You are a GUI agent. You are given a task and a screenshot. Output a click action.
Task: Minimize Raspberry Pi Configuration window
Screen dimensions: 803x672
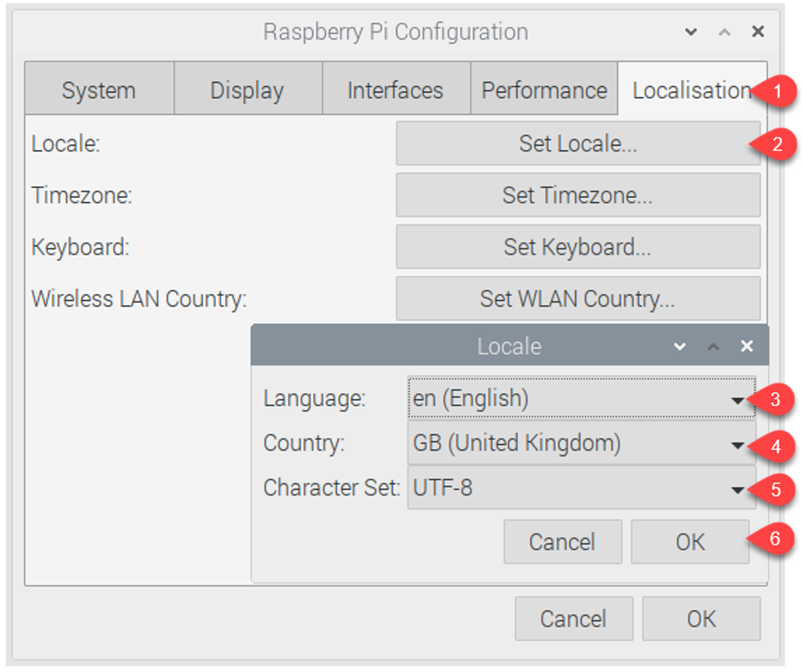click(x=691, y=32)
